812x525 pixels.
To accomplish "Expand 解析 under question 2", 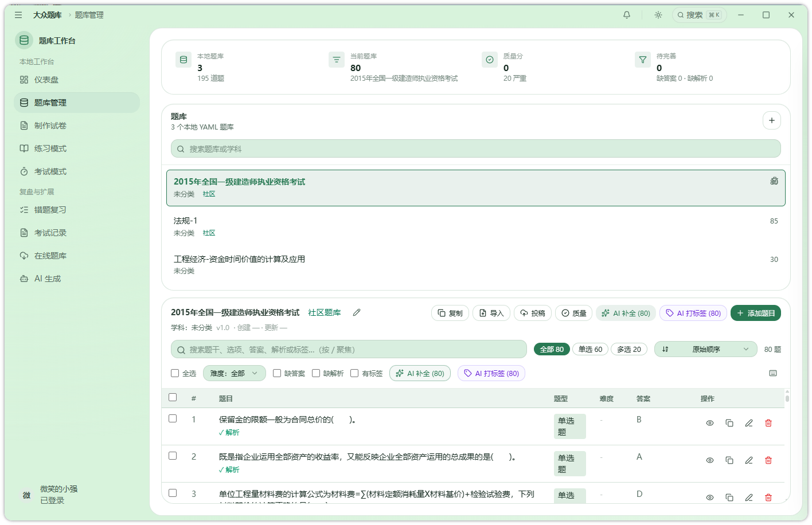I will pyautogui.click(x=229, y=470).
